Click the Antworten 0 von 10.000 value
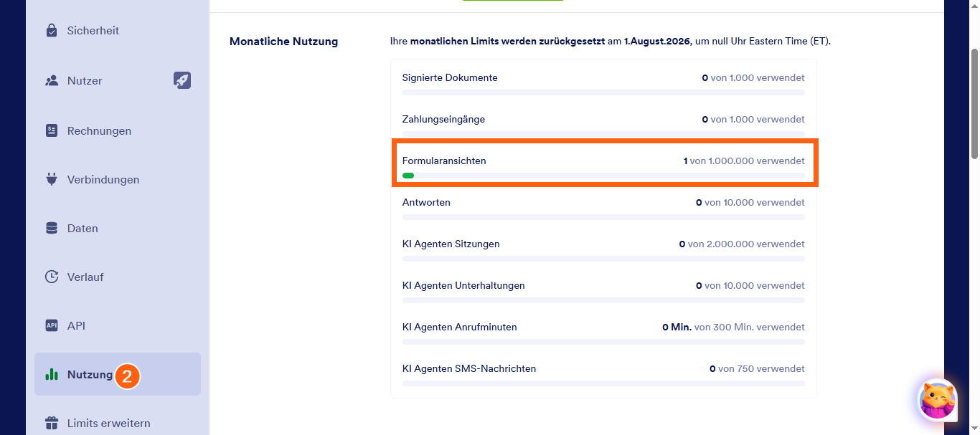 (x=750, y=202)
